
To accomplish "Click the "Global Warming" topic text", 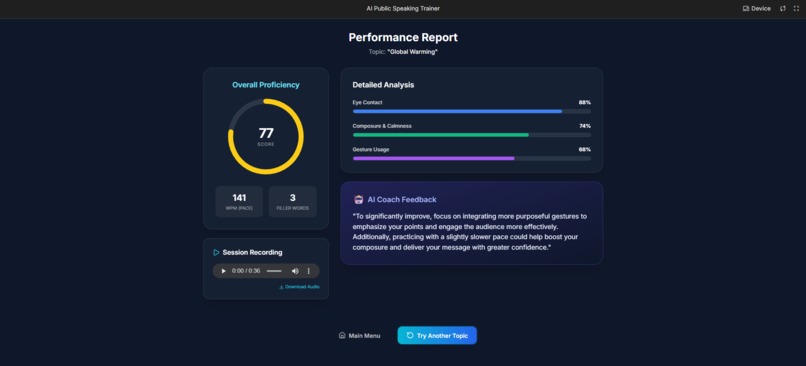I will pos(412,52).
